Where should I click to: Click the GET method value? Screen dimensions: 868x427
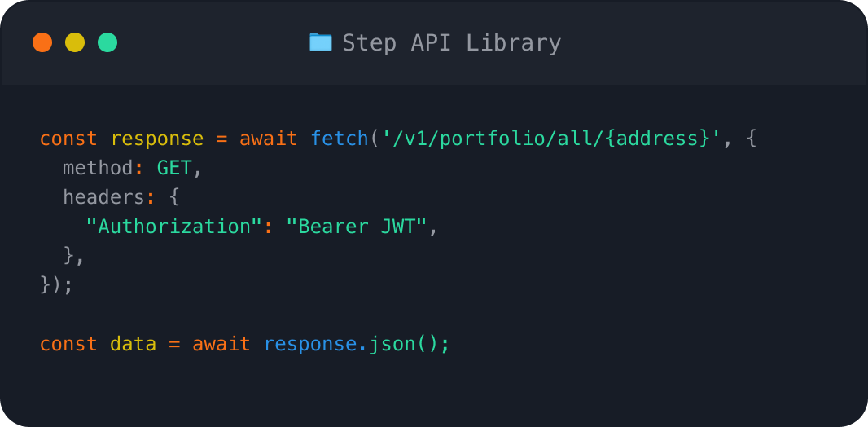point(174,168)
